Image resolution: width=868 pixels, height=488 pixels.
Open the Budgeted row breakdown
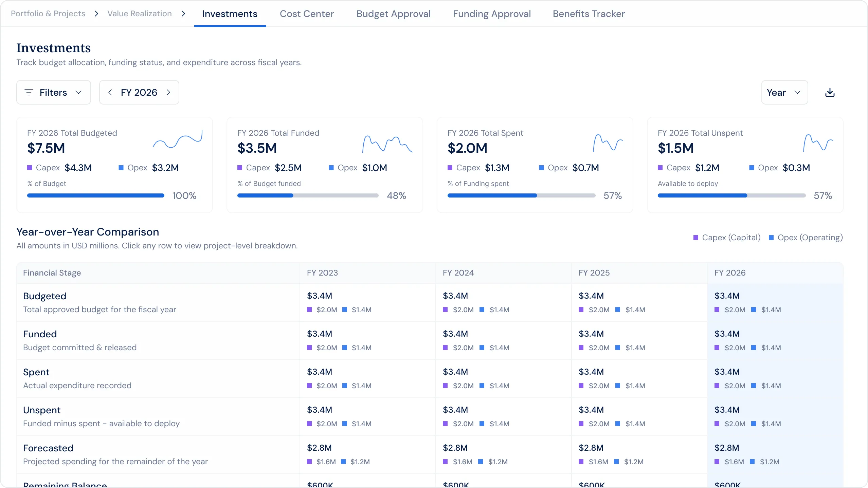(x=430, y=302)
